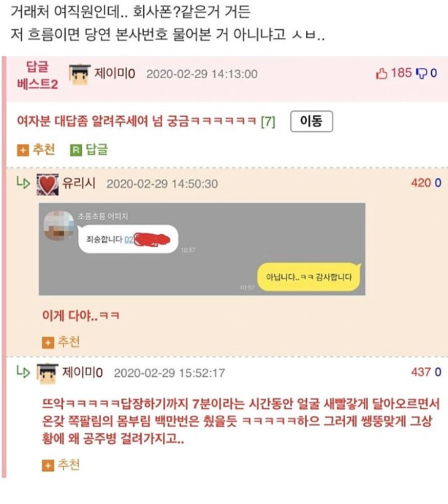448x504 pixels.
Task: Click 유리시 heart avatar icon
Action: 48,185
